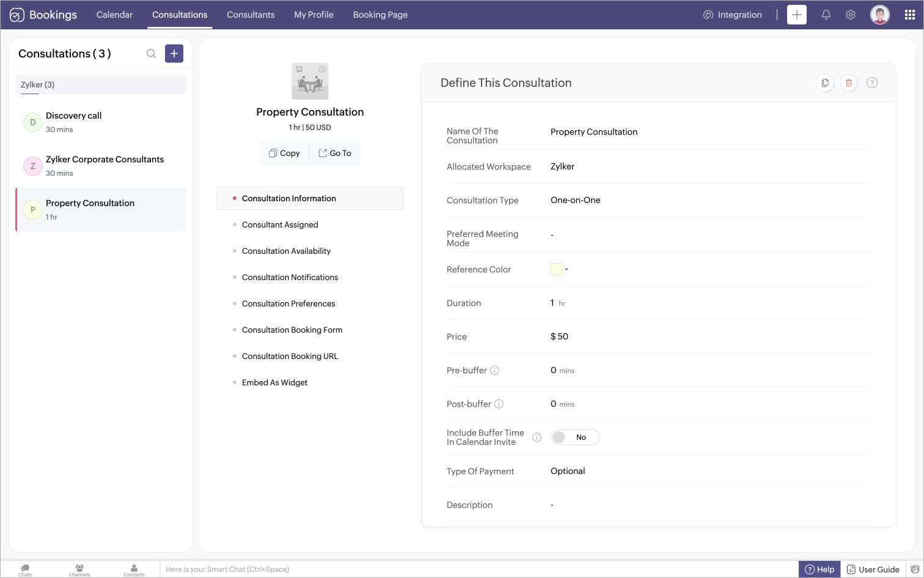Switch to the Consultations tab

(x=180, y=15)
